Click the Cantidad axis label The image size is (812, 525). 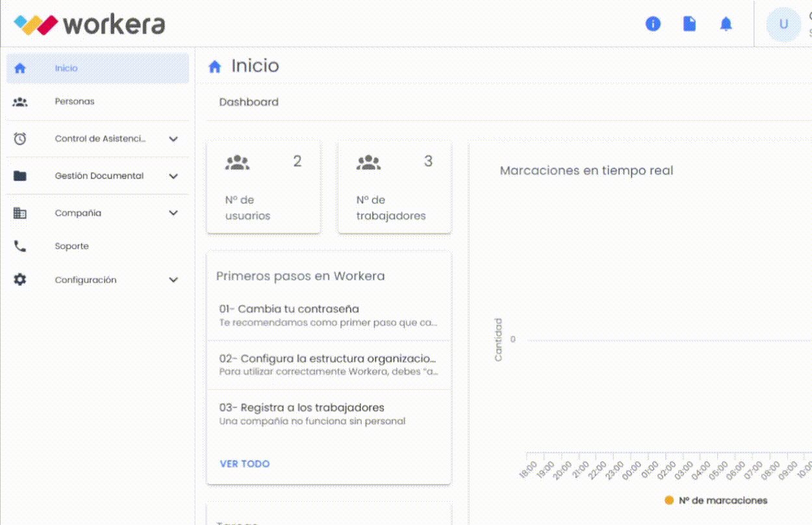[x=498, y=339]
